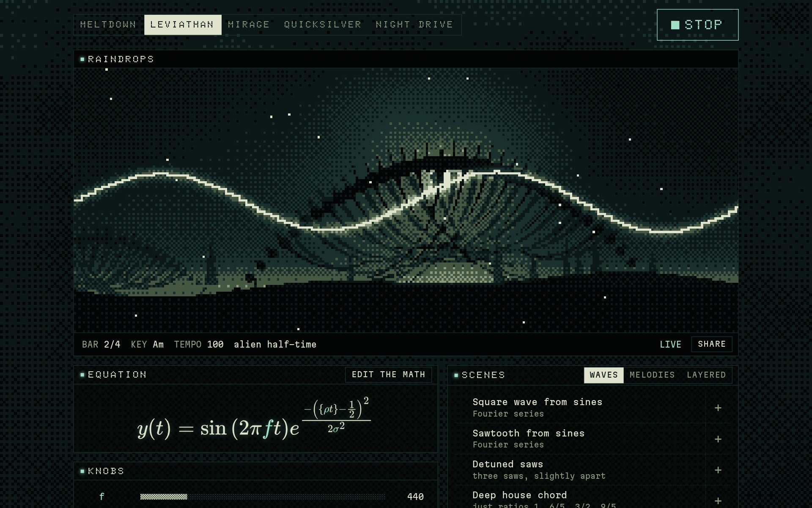The image size is (812, 508).
Task: Show the MELODIES scenes
Action: [652, 375]
